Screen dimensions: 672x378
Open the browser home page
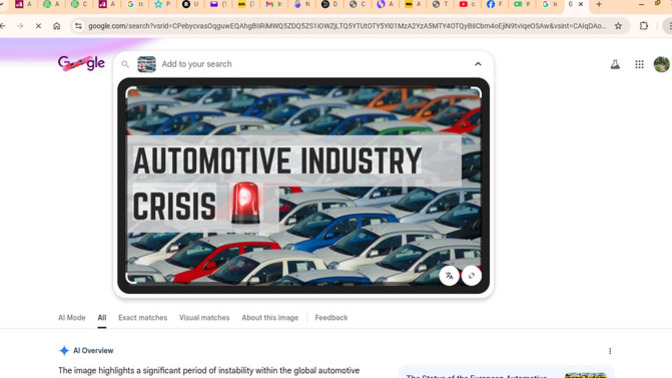57,26
